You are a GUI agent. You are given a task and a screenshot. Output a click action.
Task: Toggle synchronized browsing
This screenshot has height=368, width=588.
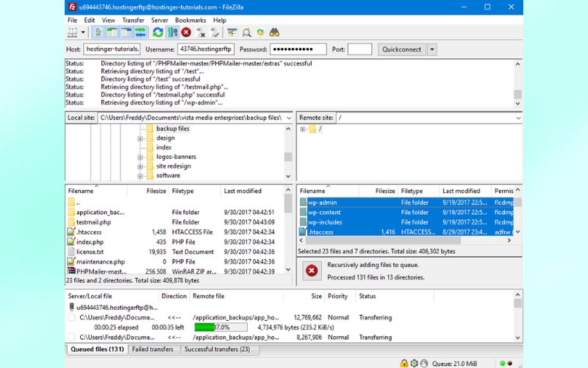(x=260, y=32)
